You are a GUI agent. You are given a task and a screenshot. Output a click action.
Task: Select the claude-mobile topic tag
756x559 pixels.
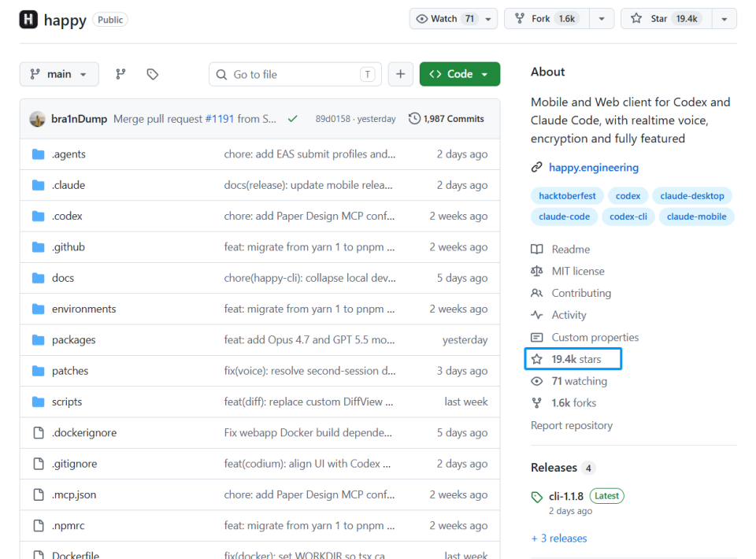pyautogui.click(x=697, y=217)
